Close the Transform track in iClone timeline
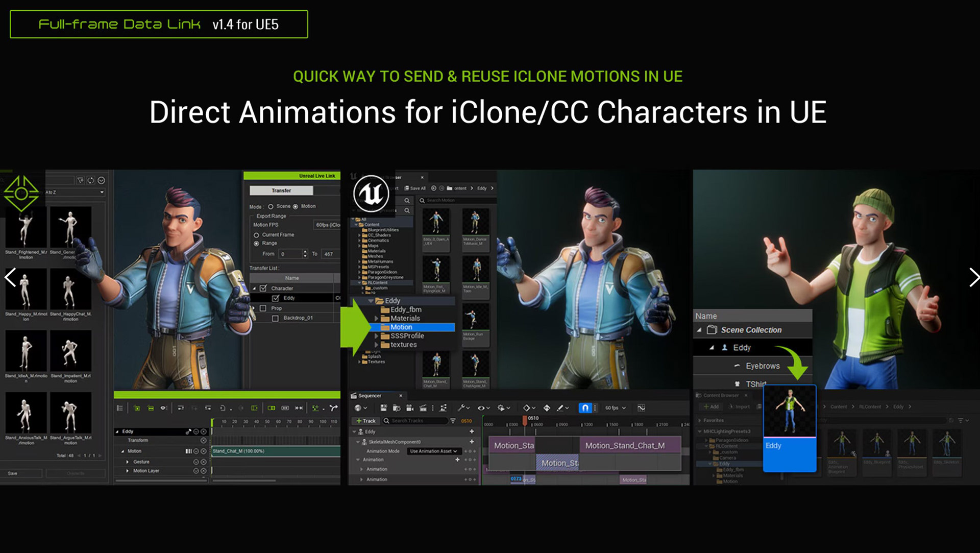This screenshot has height=553, width=980. point(204,440)
